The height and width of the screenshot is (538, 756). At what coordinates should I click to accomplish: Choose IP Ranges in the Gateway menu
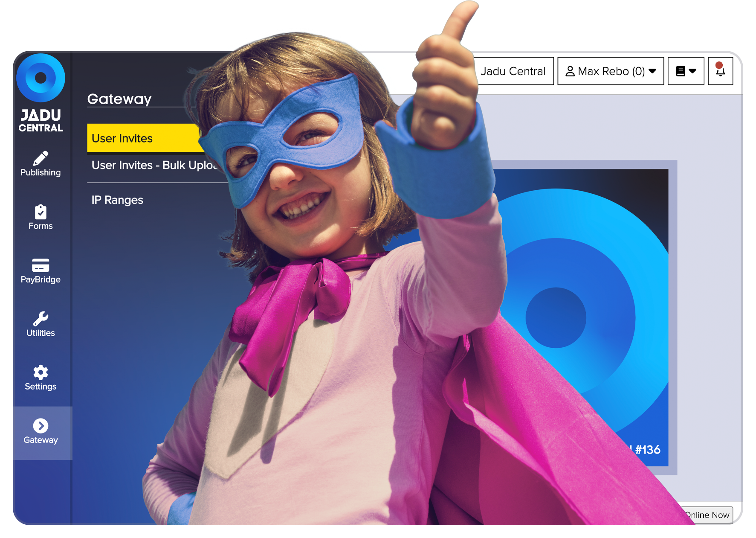[x=117, y=200]
